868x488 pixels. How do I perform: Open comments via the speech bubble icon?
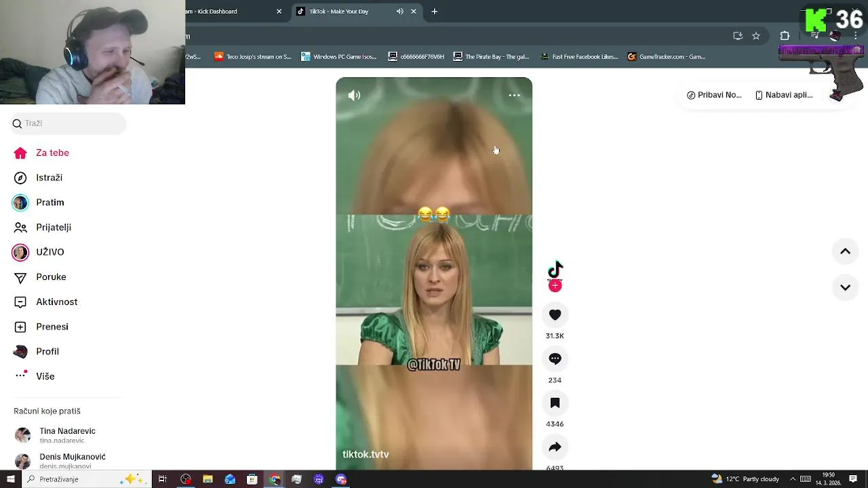[555, 359]
